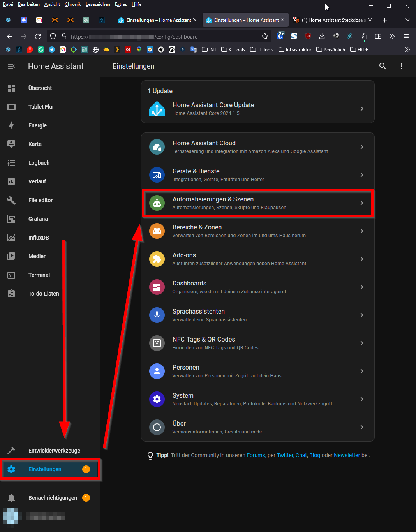Click Home Assistant Core Update logo

tap(157, 109)
